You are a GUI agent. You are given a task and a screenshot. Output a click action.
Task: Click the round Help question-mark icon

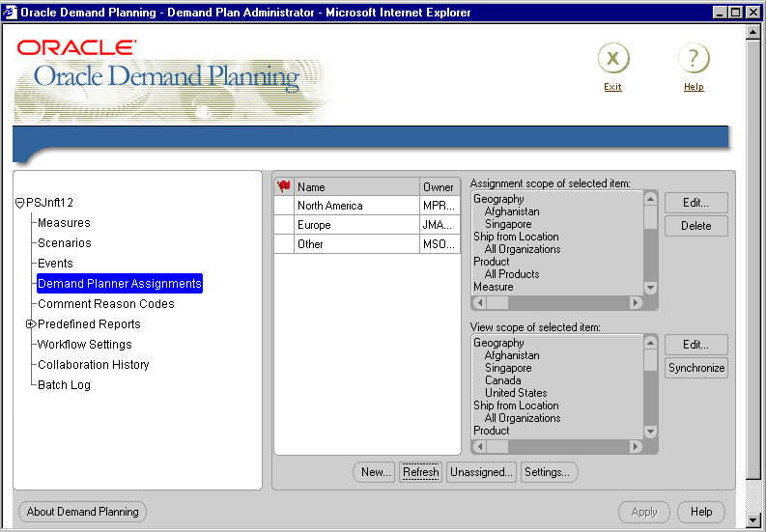pyautogui.click(x=694, y=59)
